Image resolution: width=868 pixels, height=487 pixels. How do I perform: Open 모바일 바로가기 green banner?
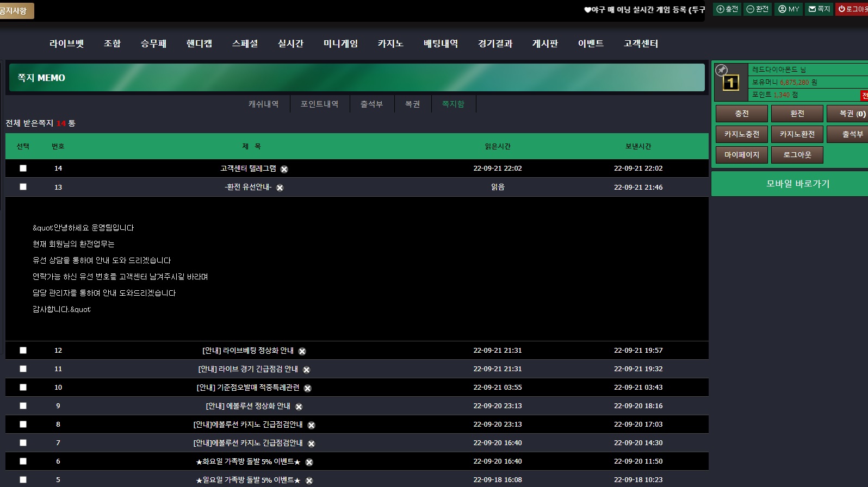point(797,184)
